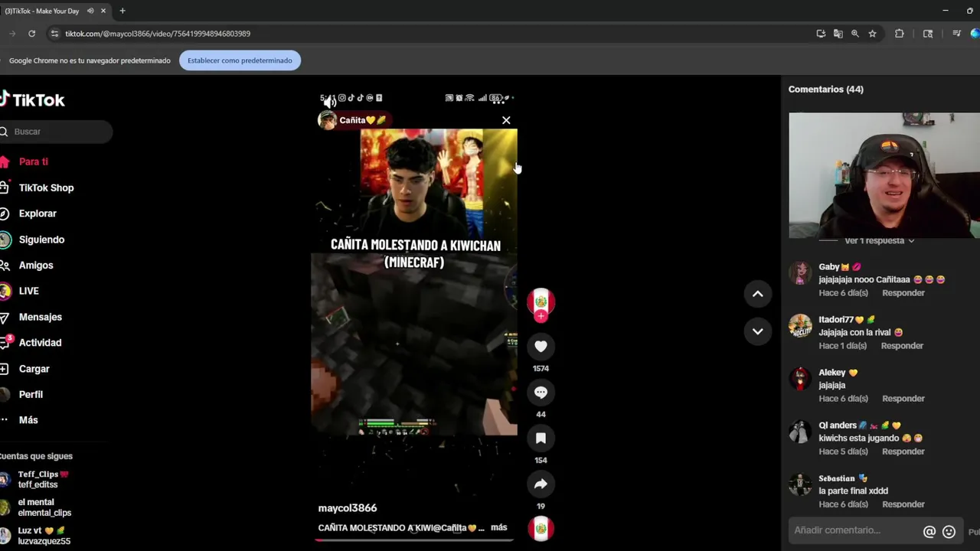Go to the previous video with the up arrow

pos(757,294)
